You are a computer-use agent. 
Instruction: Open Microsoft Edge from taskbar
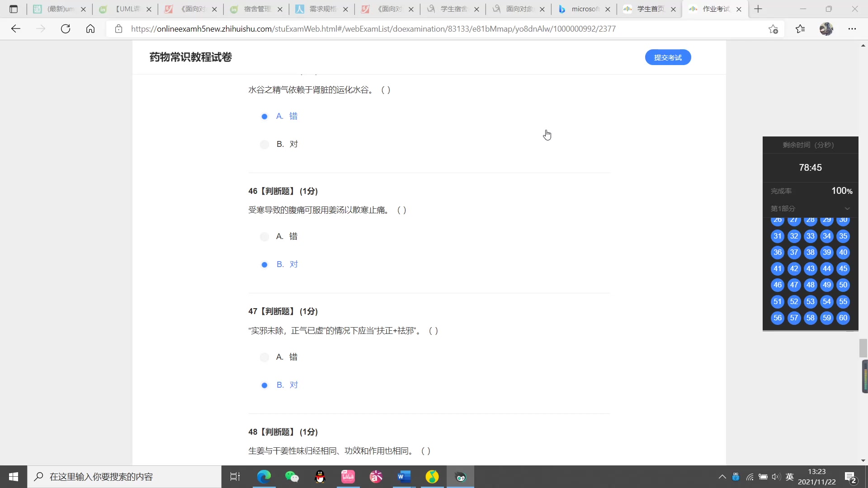click(264, 477)
